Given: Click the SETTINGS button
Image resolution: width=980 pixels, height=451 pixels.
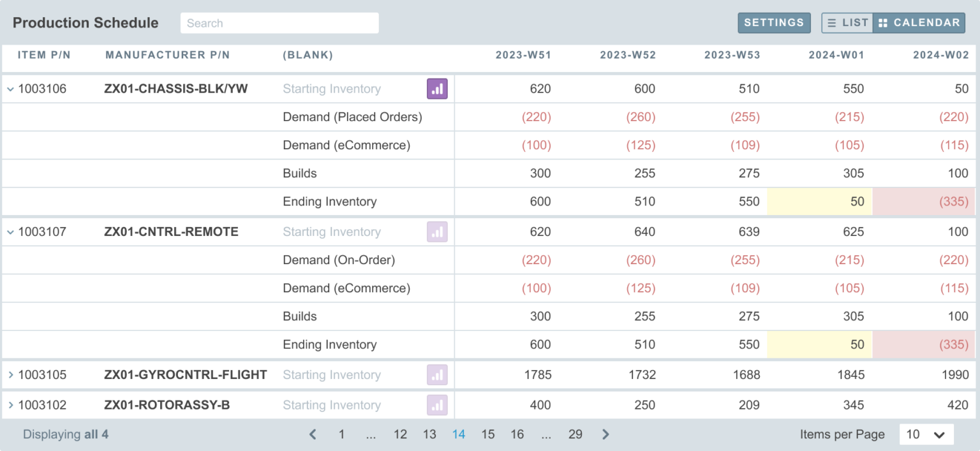Looking at the screenshot, I should click(774, 22).
